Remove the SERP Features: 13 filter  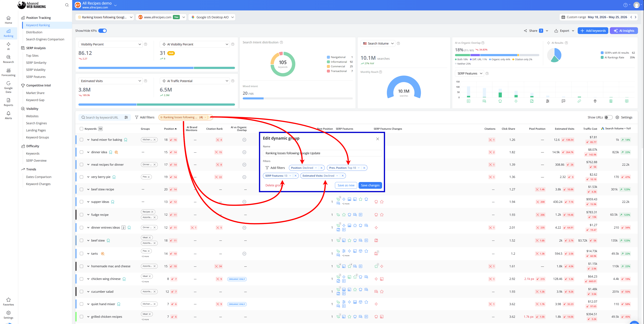click(296, 176)
